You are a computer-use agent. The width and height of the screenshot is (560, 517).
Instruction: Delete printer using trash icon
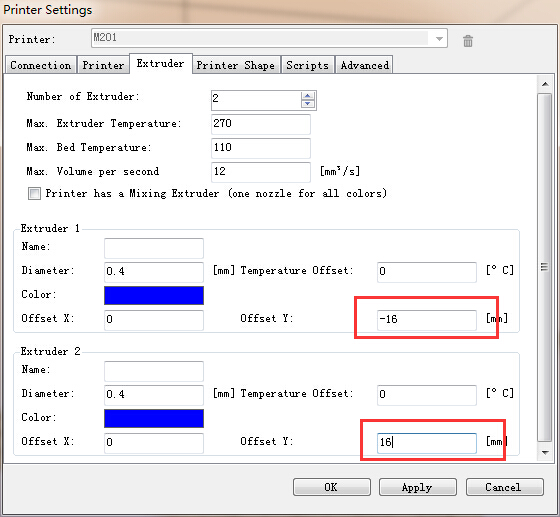[468, 41]
